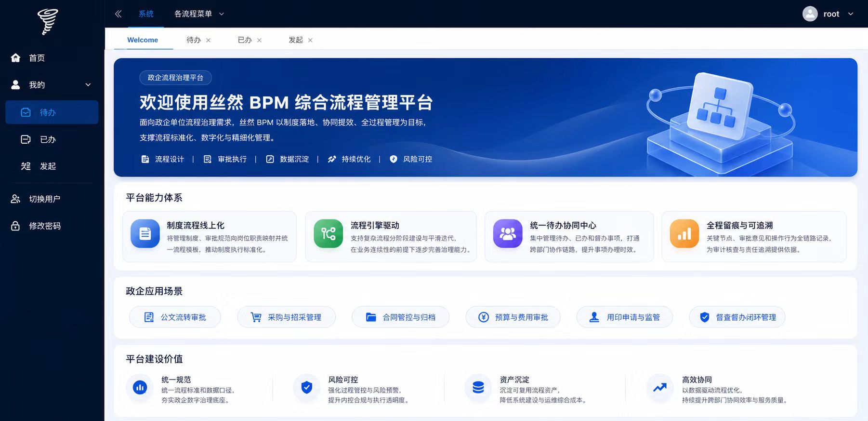Click the orange chart icon for 全程留痕与可追溯
This screenshot has width=868, height=421.
[x=684, y=234]
